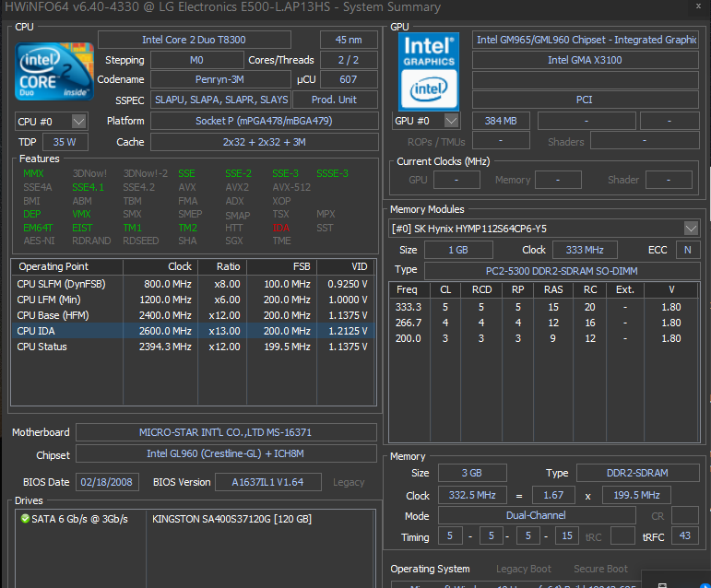Click the 35 W TDP field
This screenshot has width=711, height=588.
[65, 142]
